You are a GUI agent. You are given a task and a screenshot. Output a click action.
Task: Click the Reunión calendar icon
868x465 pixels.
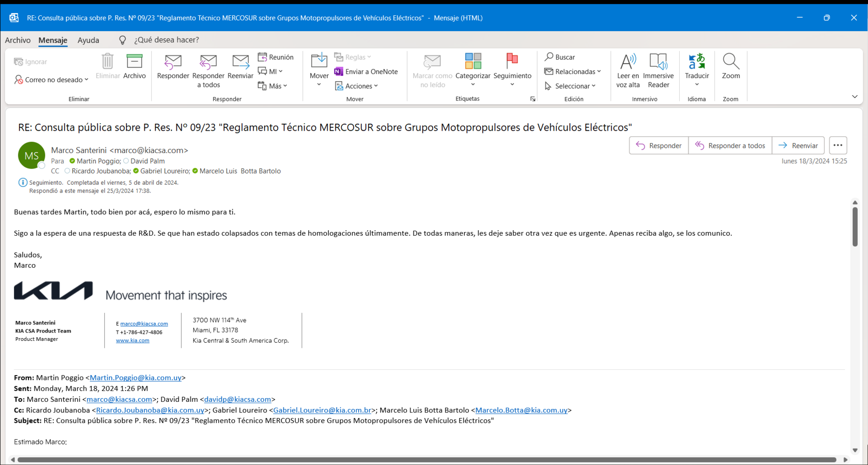point(262,57)
